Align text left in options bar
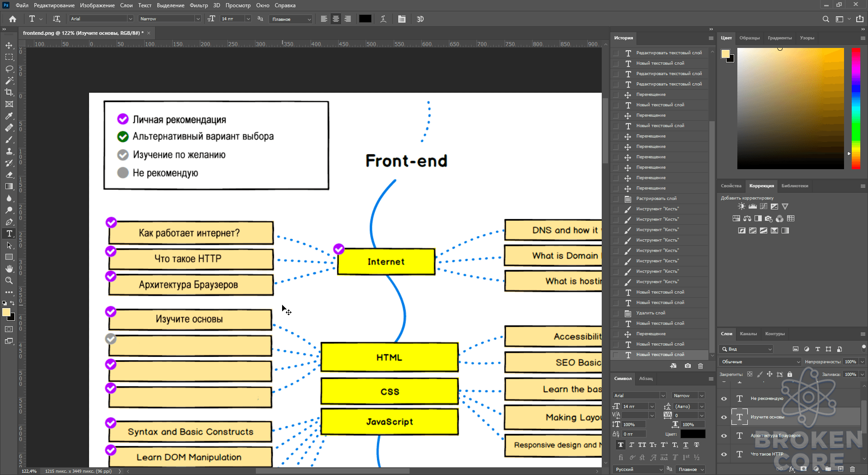Image resolution: width=868 pixels, height=475 pixels. click(x=324, y=19)
